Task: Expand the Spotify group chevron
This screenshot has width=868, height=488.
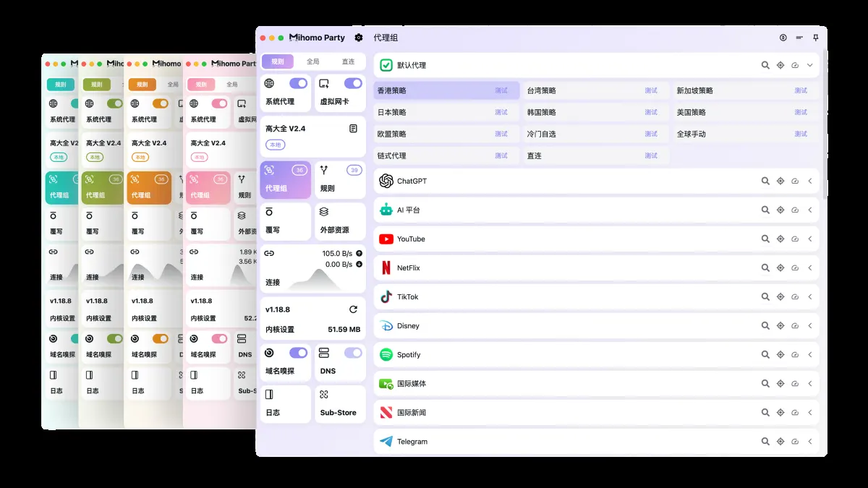Action: [810, 354]
